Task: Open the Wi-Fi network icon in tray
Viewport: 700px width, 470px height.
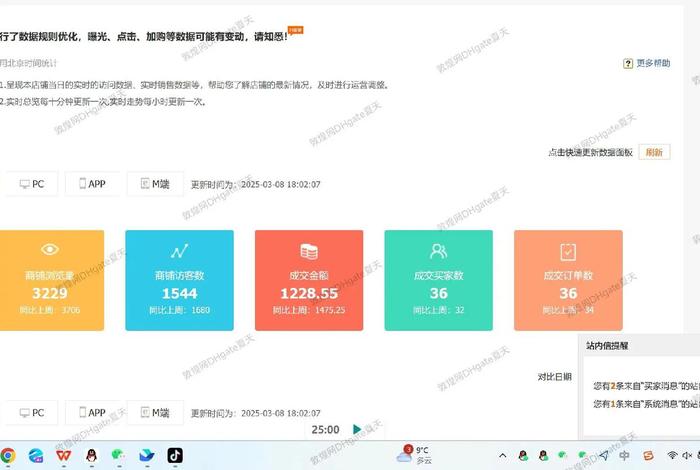Action: [672, 455]
